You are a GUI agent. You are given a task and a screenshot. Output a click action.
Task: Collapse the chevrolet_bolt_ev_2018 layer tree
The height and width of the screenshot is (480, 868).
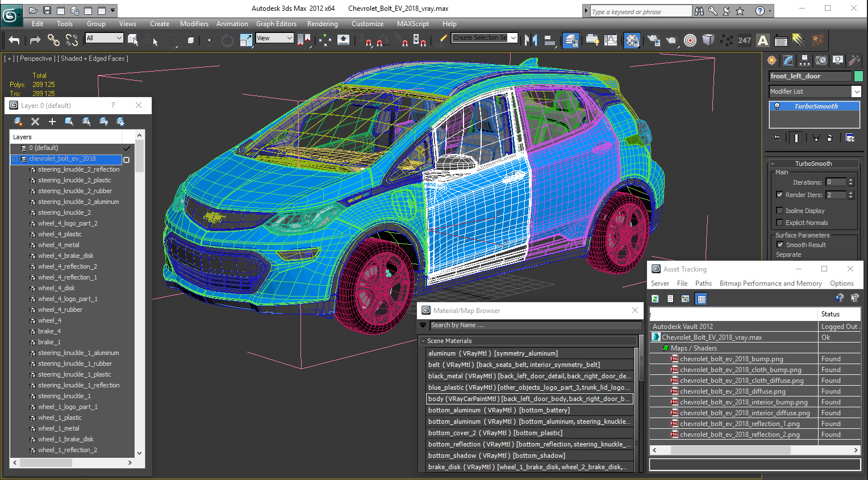pos(15,159)
